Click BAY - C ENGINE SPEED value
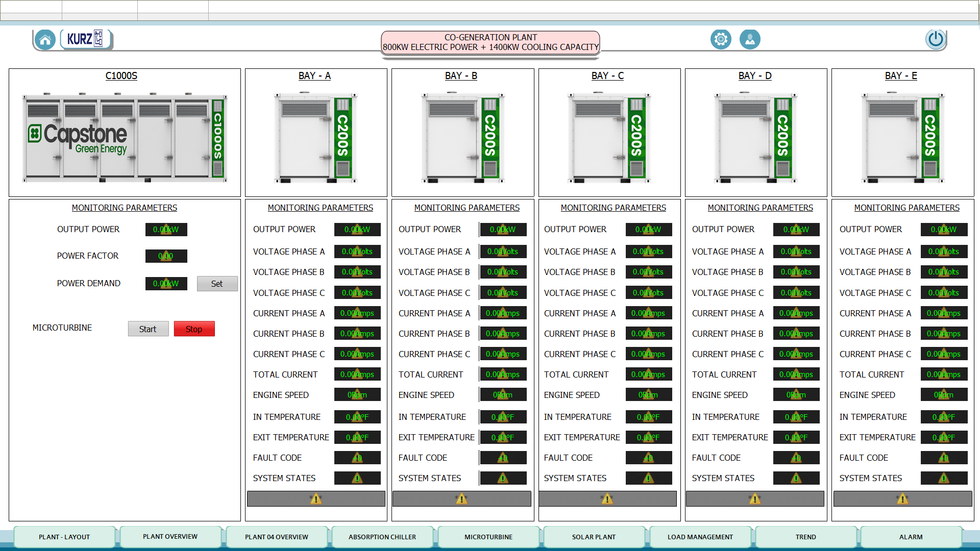The height and width of the screenshot is (551, 980). click(x=648, y=395)
